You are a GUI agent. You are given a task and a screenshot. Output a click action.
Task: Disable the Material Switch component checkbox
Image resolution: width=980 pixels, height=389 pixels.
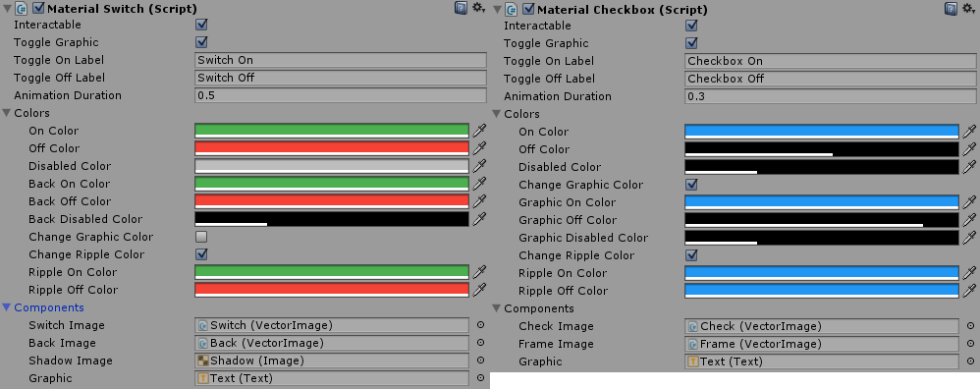38,8
